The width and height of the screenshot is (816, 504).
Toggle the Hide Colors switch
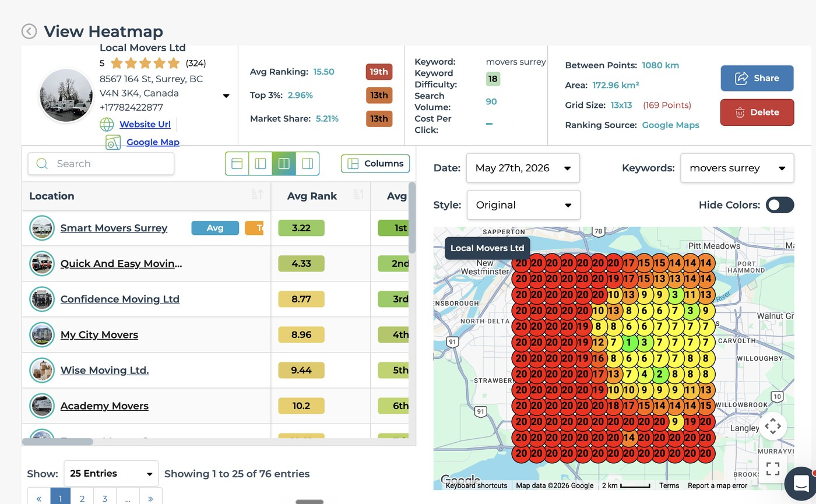coord(780,205)
